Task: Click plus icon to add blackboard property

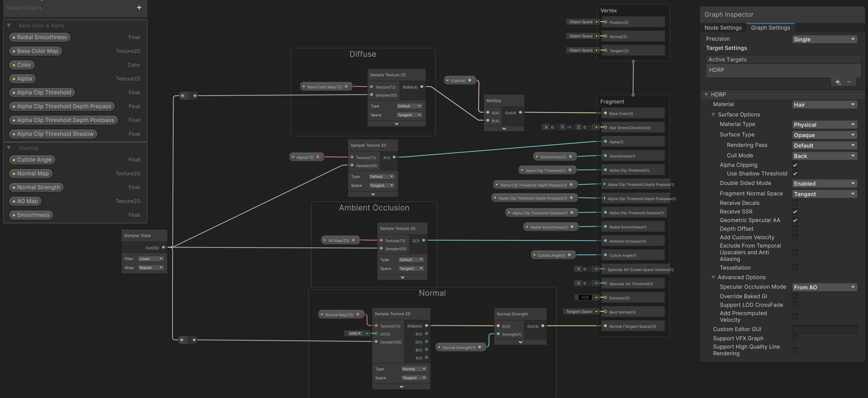Action: tap(139, 8)
